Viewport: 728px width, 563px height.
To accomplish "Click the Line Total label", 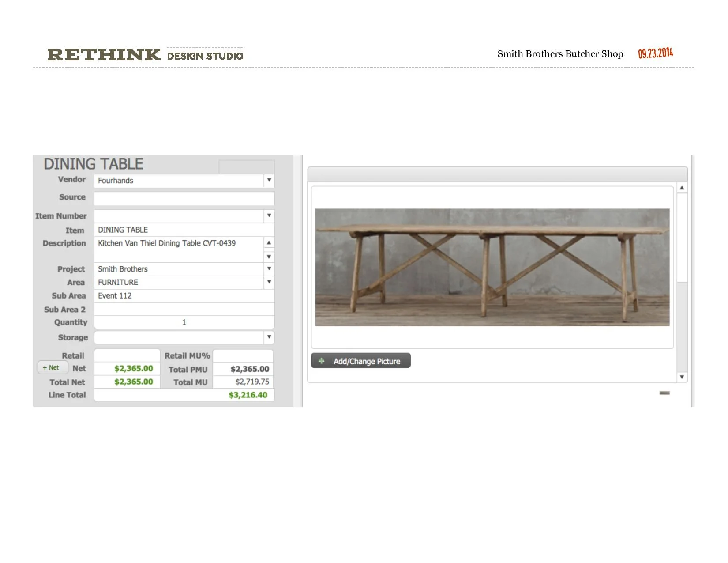I will [x=67, y=395].
